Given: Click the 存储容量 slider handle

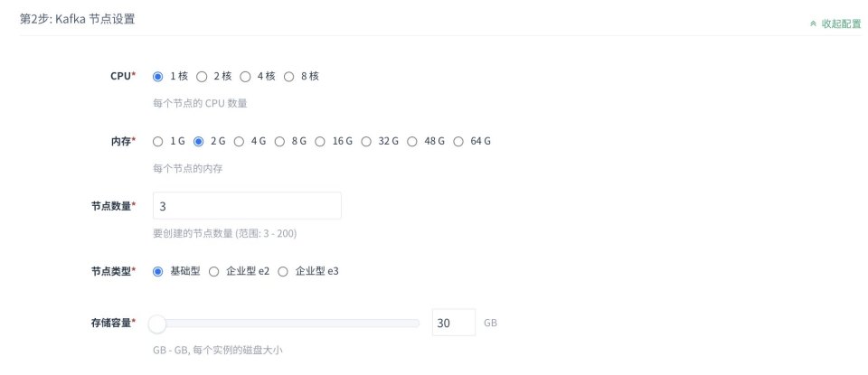Looking at the screenshot, I should [x=157, y=323].
